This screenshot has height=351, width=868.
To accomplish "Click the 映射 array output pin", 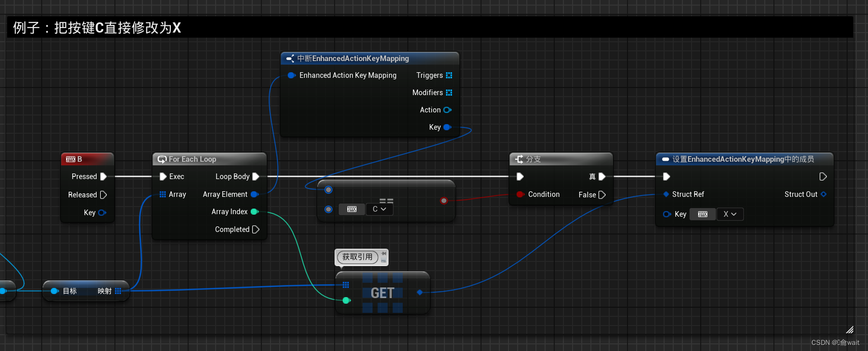I will click(x=118, y=291).
